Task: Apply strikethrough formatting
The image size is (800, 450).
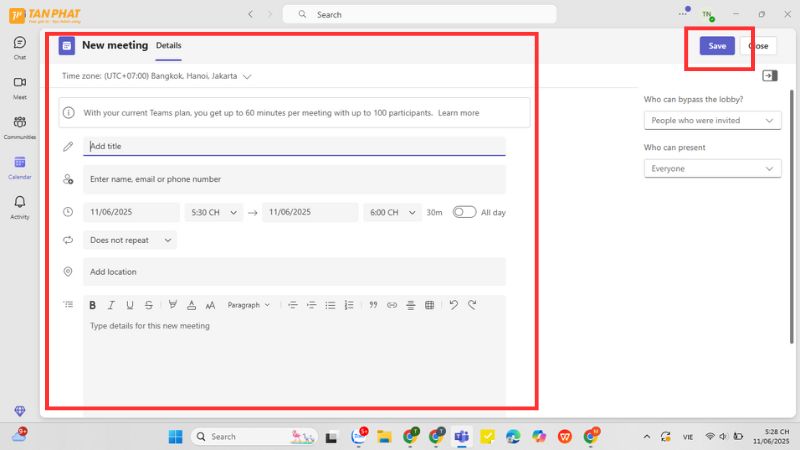Action: [149, 305]
